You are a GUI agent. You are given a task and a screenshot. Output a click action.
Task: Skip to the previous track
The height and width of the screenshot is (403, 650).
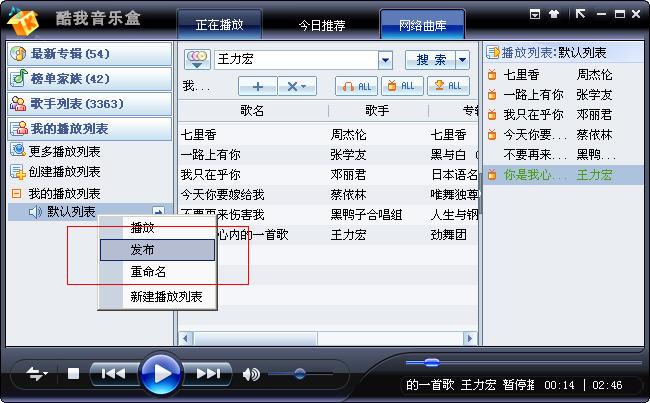(113, 374)
